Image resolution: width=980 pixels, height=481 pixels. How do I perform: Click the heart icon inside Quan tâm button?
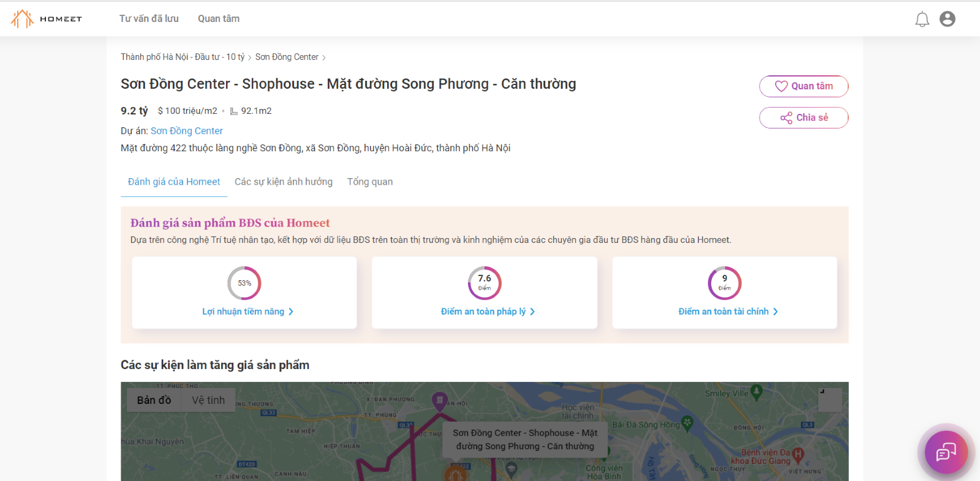click(781, 86)
